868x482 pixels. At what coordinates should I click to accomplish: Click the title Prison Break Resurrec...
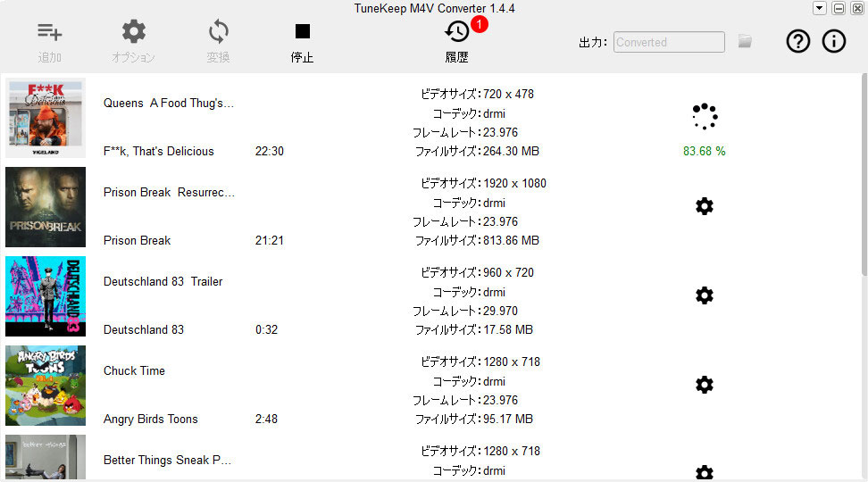[x=169, y=192]
